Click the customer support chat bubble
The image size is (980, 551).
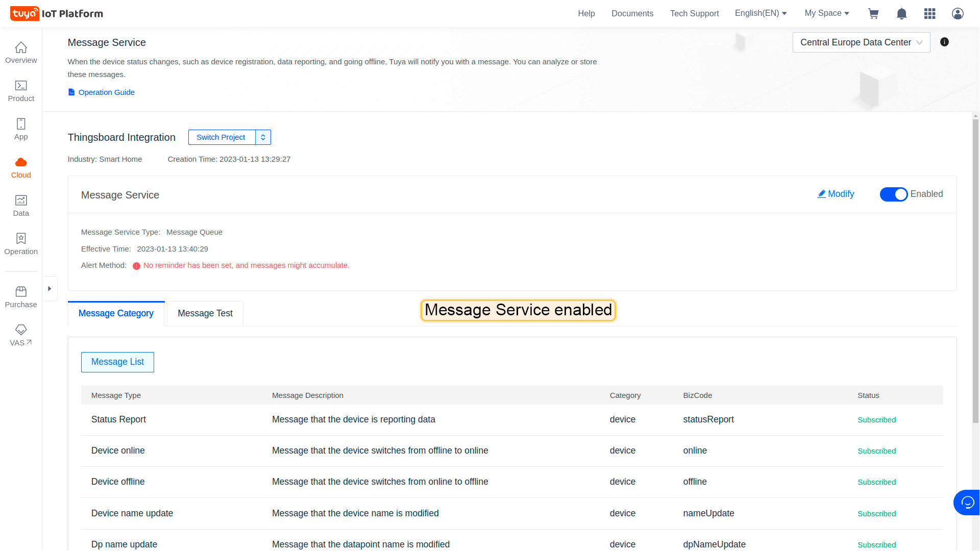[967, 503]
